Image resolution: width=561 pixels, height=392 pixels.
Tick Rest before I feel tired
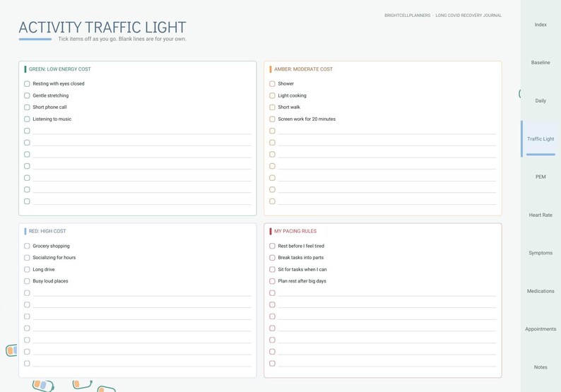pyautogui.click(x=272, y=246)
